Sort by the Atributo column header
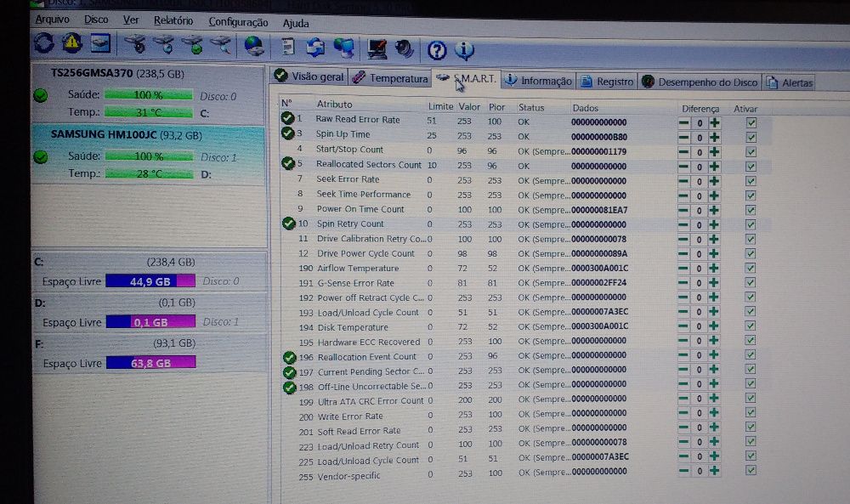Viewport: 850px width, 504px height. click(x=334, y=104)
